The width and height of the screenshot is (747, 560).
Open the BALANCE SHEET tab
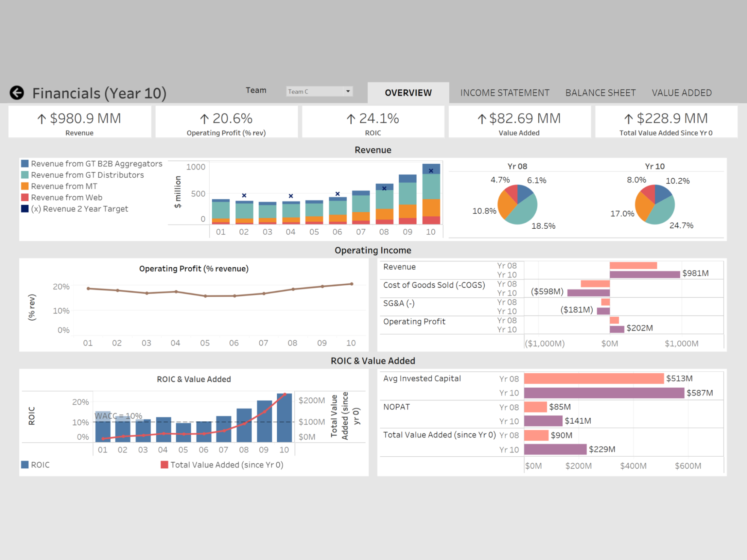click(x=600, y=93)
